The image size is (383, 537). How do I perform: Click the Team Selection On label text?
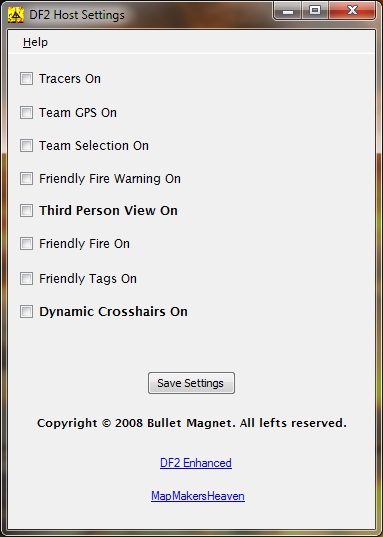click(x=94, y=146)
